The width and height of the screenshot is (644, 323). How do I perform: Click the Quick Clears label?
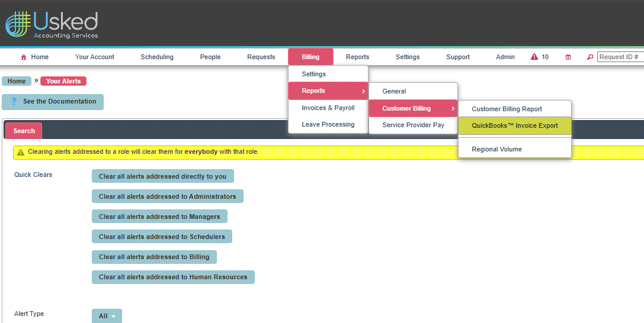(x=33, y=175)
